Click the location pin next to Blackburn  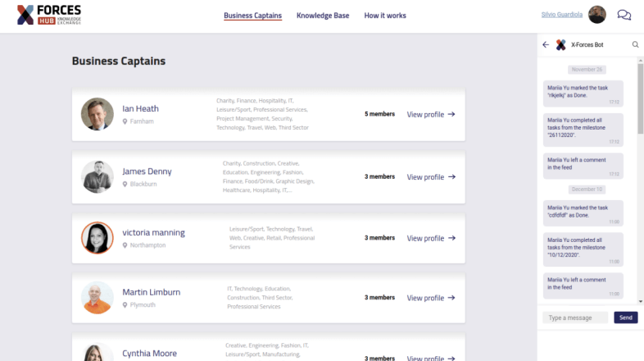125,185
